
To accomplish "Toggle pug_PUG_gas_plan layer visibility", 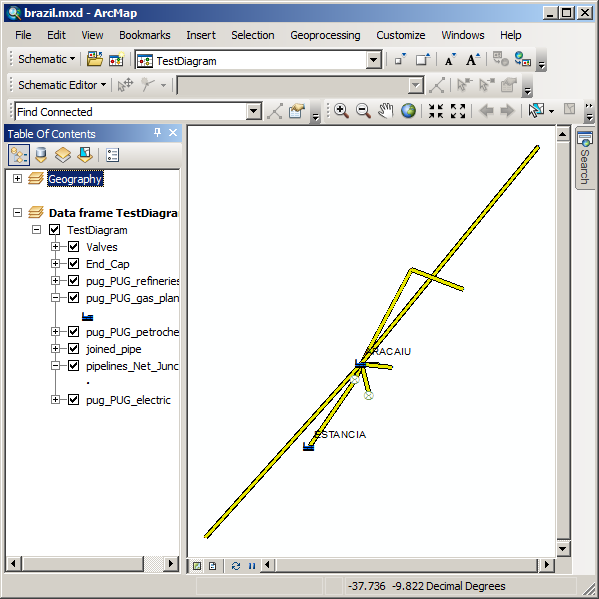I will [x=73, y=298].
